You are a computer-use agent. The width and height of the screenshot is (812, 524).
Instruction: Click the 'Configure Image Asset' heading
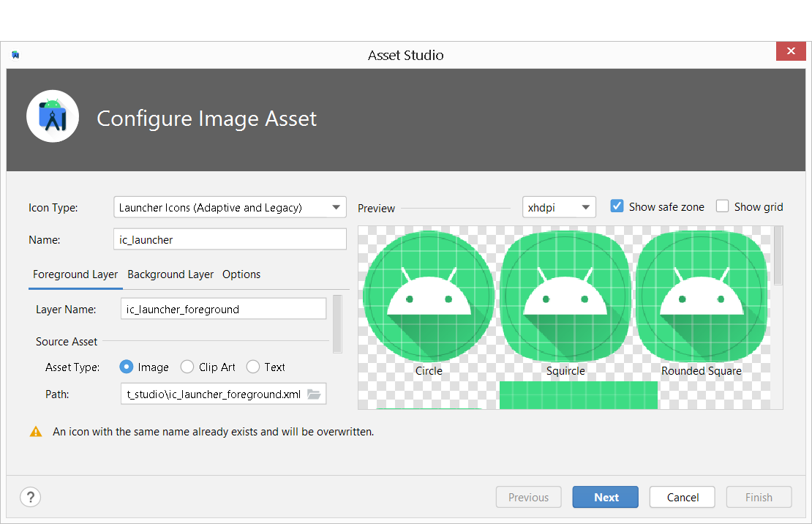point(206,119)
